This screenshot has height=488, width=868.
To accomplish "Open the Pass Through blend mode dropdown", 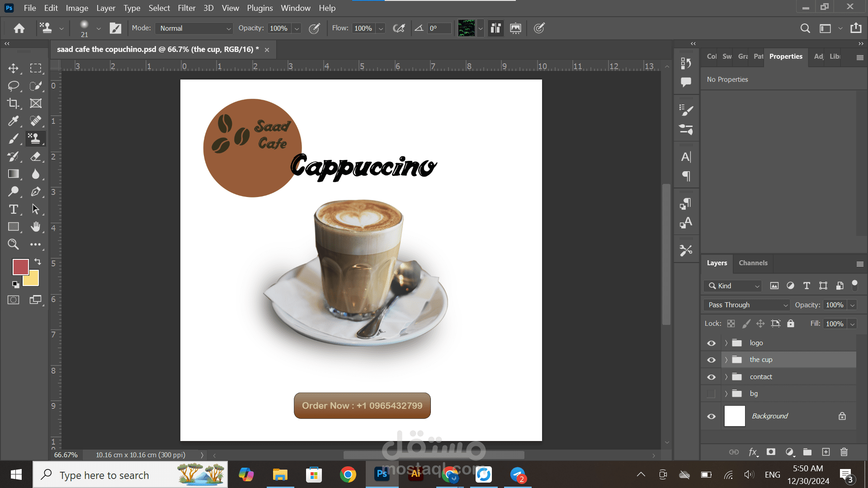I will pos(746,305).
